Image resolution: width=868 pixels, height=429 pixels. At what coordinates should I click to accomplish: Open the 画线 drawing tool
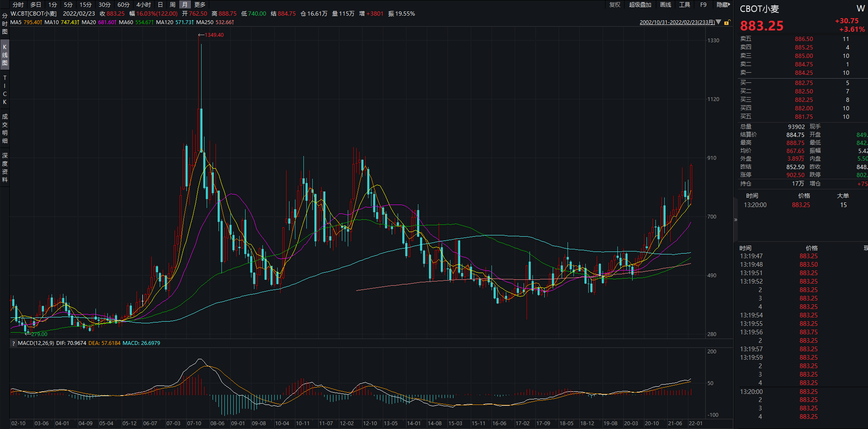point(666,5)
